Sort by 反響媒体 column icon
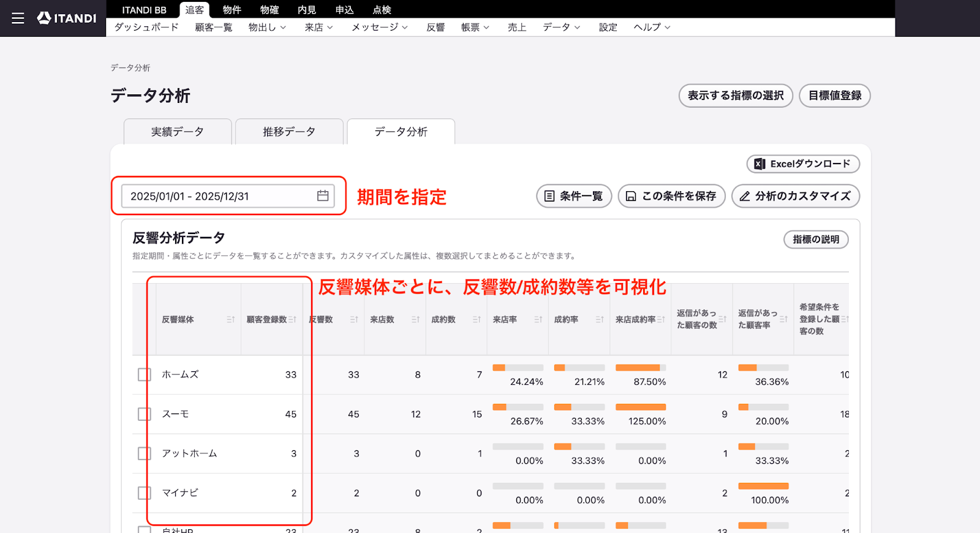Image resolution: width=980 pixels, height=533 pixels. (231, 320)
